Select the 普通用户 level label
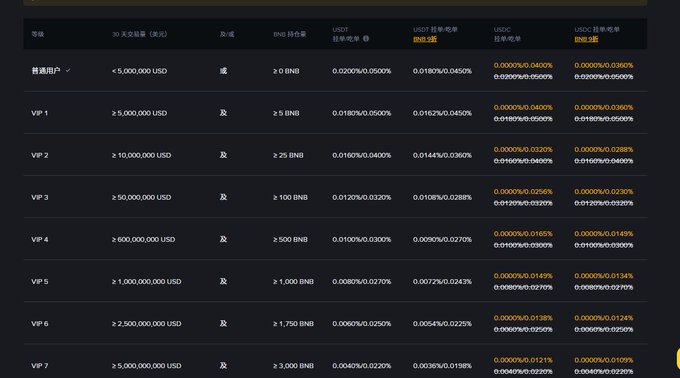680x378 pixels. (x=46, y=71)
